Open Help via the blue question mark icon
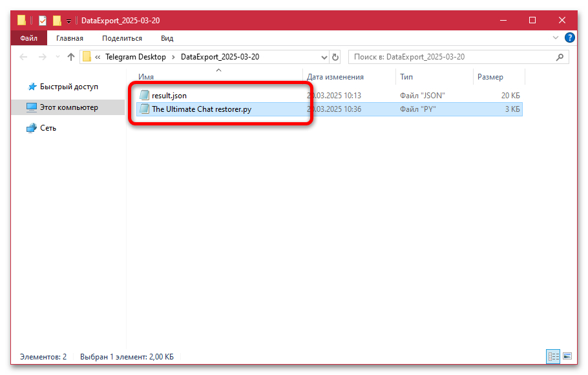The height and width of the screenshot is (375, 588). pyautogui.click(x=569, y=39)
